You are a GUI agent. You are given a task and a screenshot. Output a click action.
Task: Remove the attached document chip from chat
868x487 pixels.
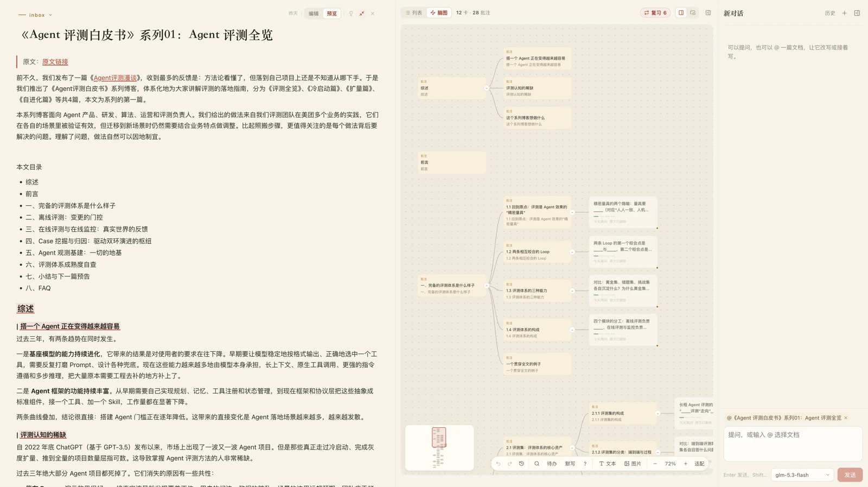pyautogui.click(x=846, y=418)
